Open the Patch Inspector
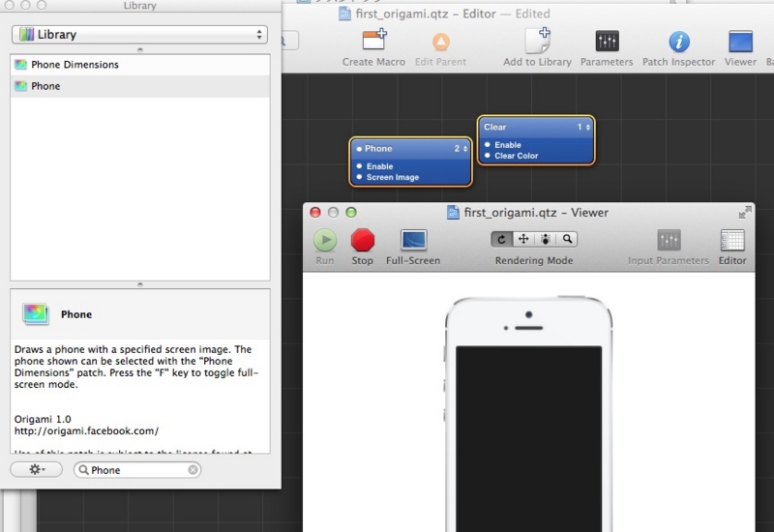 point(679,42)
